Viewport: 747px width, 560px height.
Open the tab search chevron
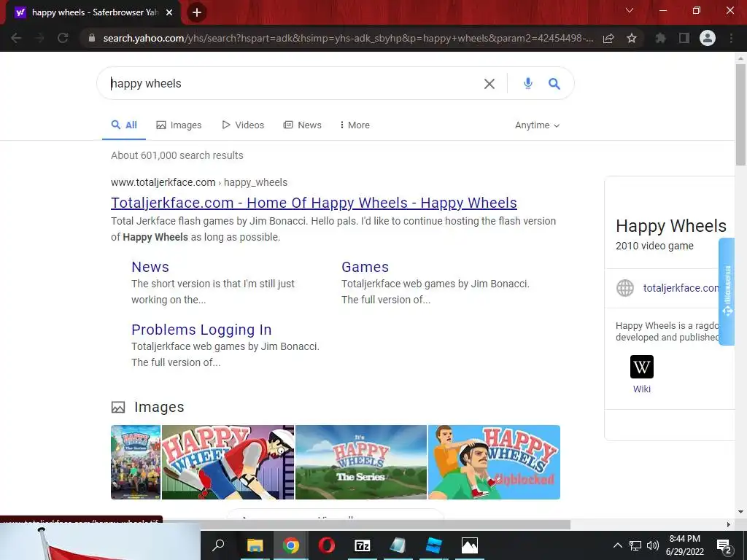(x=630, y=10)
